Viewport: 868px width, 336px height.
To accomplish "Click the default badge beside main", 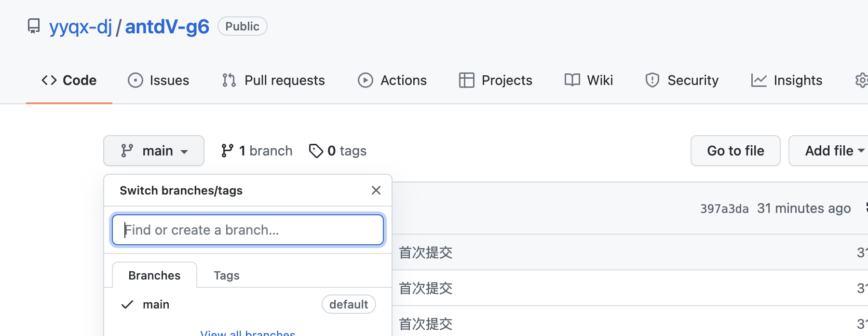I will tap(349, 304).
